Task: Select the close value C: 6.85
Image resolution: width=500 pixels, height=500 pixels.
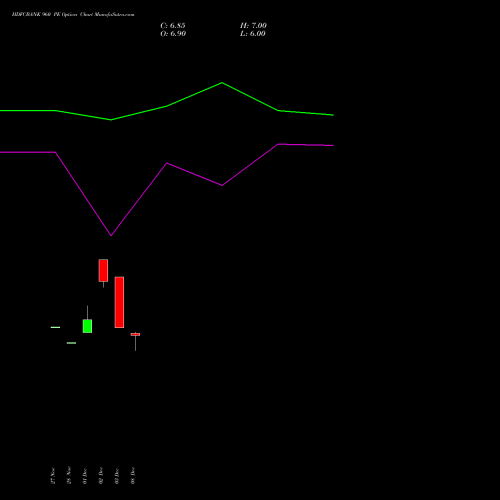Action: [173, 26]
